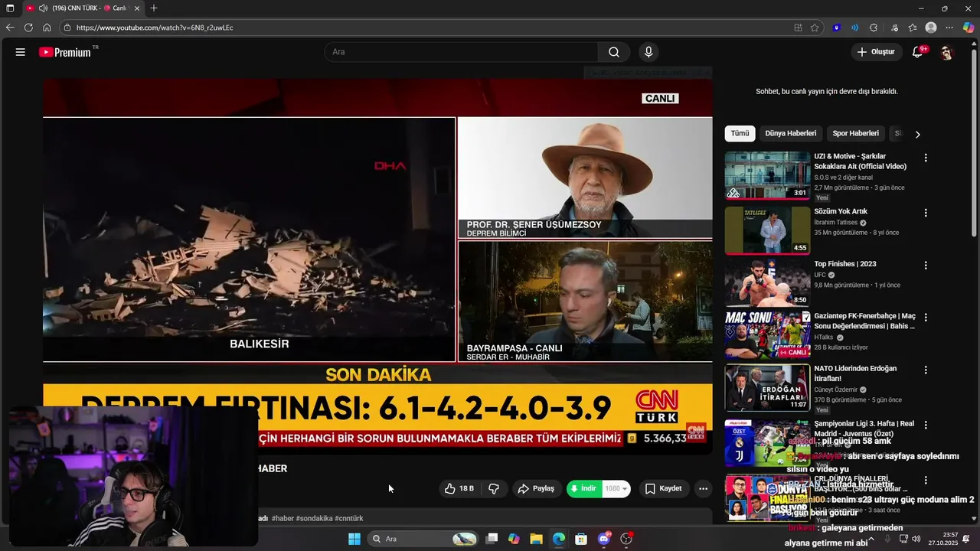
Task: Open Microsoft Store from the taskbar
Action: coord(581,539)
